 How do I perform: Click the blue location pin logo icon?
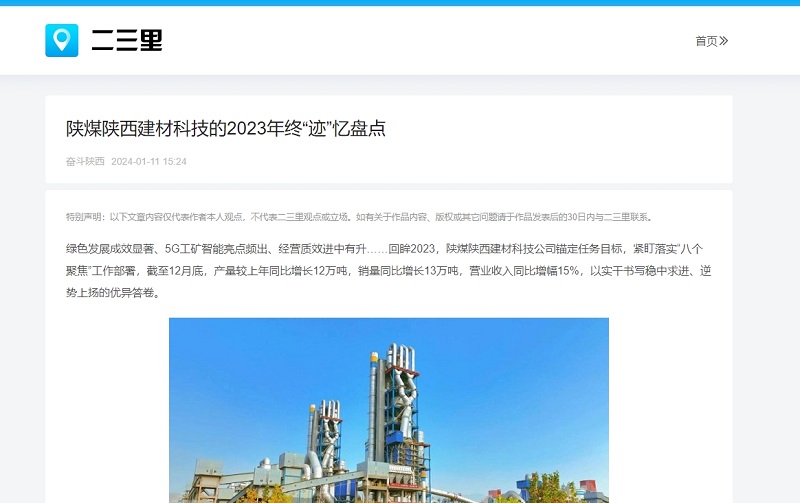click(x=62, y=40)
